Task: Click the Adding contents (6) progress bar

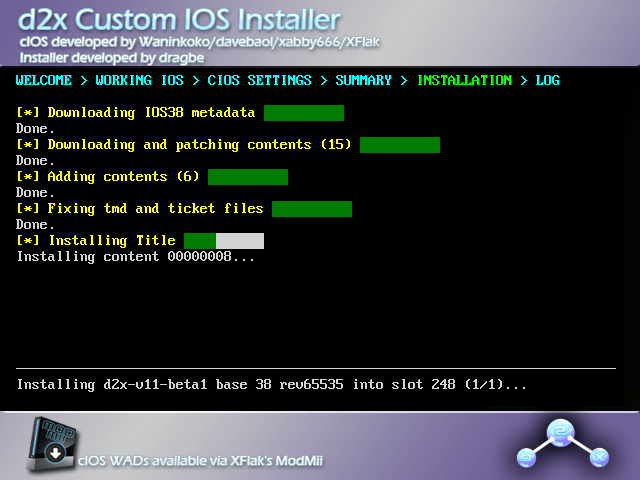Action: (248, 177)
